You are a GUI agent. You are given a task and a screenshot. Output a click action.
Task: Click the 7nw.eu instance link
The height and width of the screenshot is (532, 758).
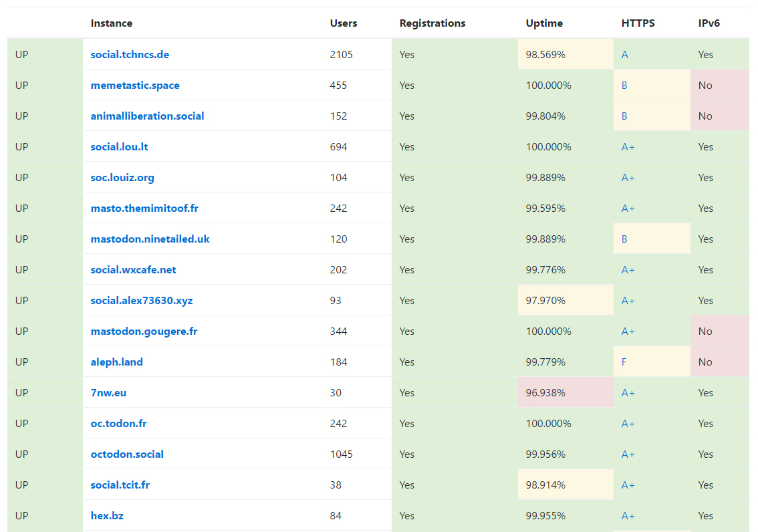tap(108, 392)
